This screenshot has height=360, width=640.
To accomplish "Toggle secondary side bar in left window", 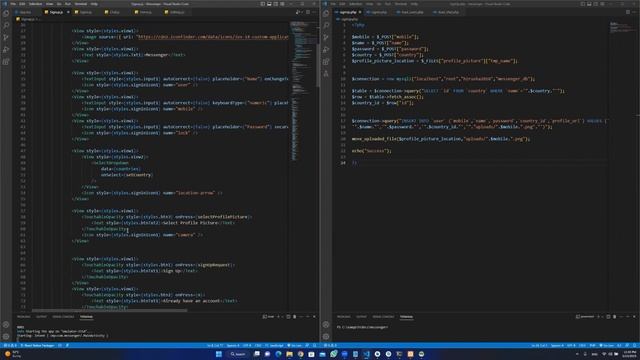I will [276, 4].
